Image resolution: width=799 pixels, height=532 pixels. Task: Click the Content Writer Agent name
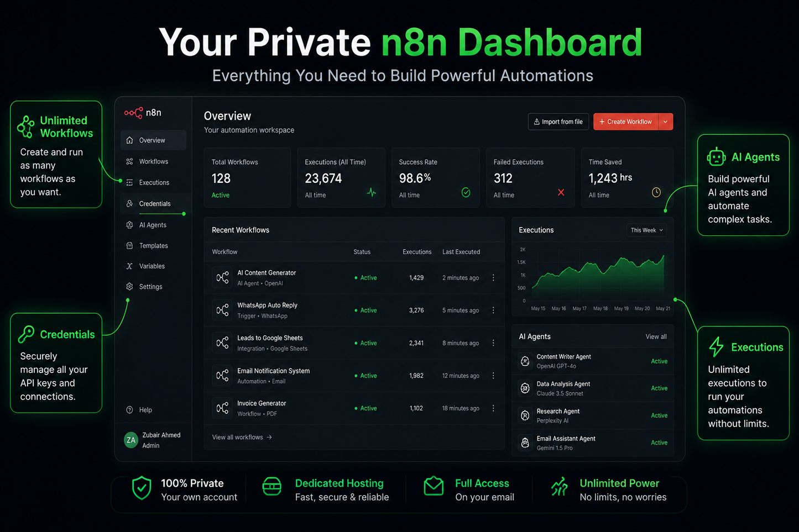(563, 357)
